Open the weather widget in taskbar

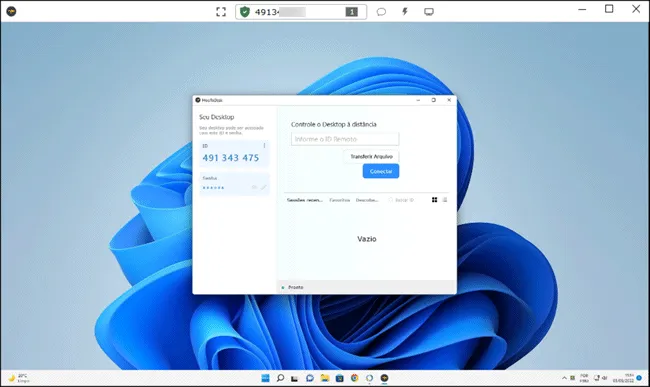click(19, 378)
